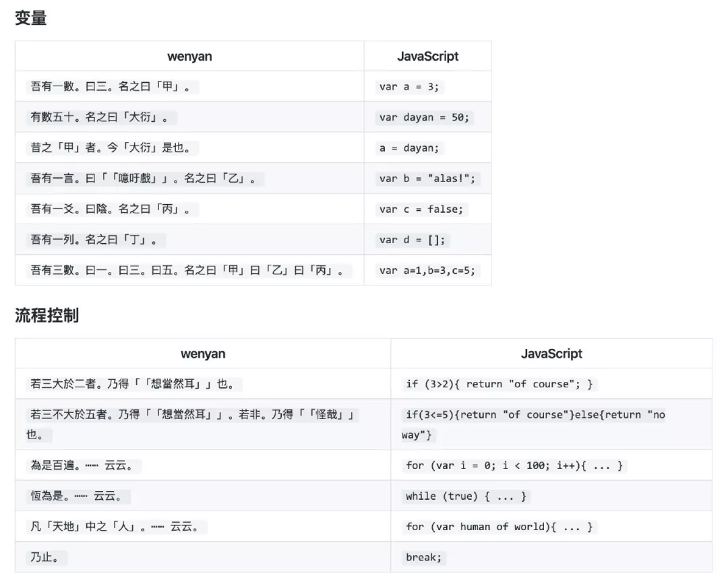Select the 'var a=1,b=3,c=5;' code
728x586 pixels.
point(427,271)
